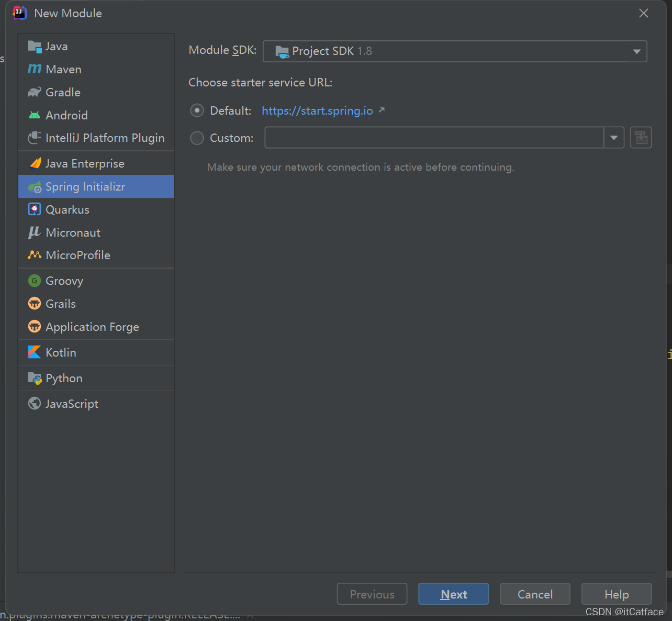This screenshot has height=621, width=672.
Task: Select the Groovy 'G' icon
Action: click(35, 281)
